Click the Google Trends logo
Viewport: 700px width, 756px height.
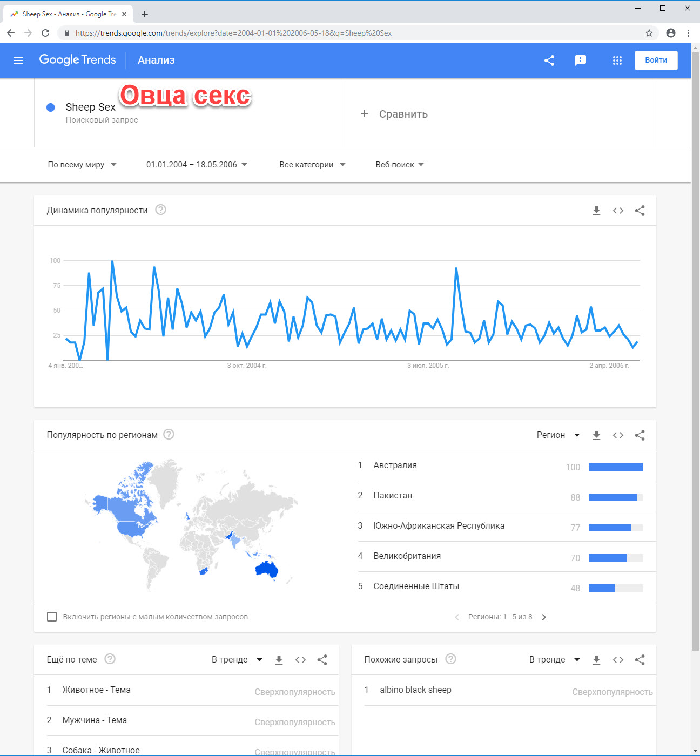pos(77,60)
